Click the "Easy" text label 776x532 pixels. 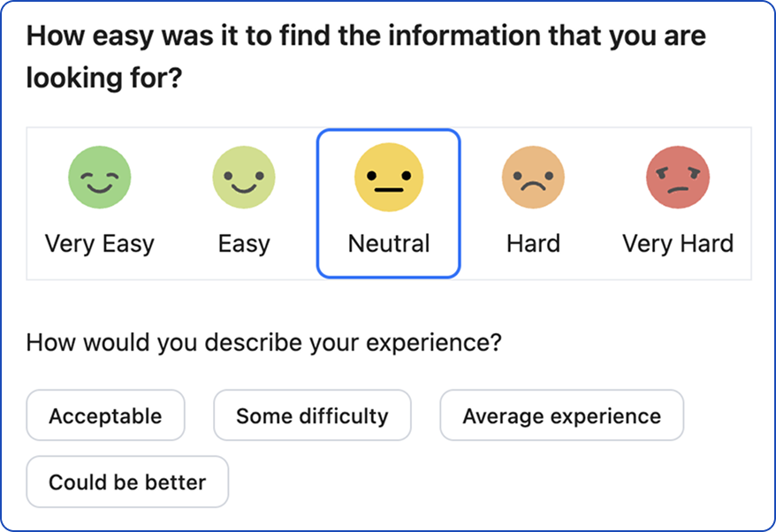pyautogui.click(x=244, y=243)
